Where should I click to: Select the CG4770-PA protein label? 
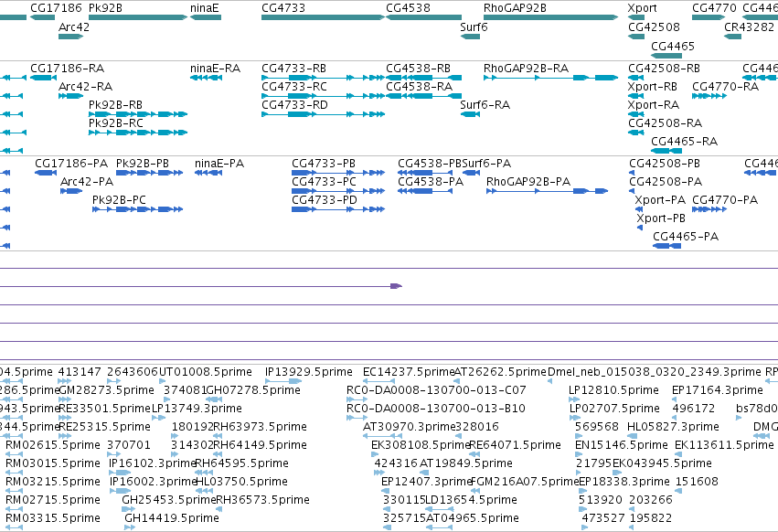(x=725, y=199)
